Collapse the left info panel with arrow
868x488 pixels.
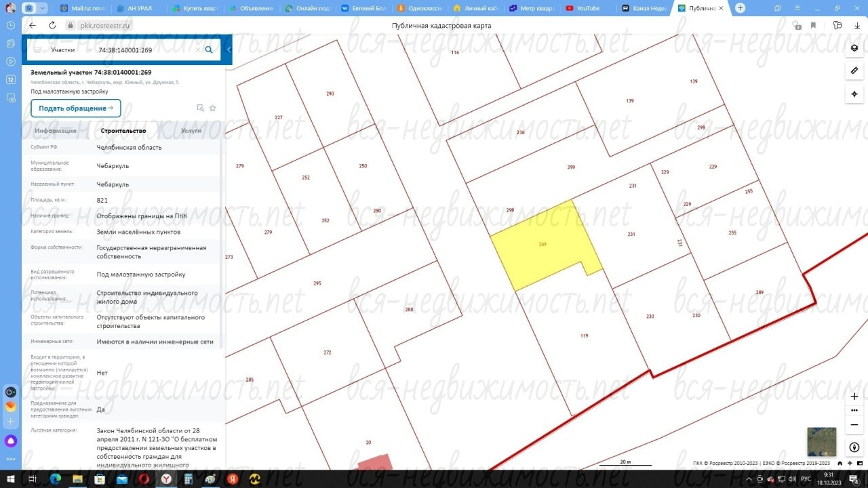coord(229,49)
